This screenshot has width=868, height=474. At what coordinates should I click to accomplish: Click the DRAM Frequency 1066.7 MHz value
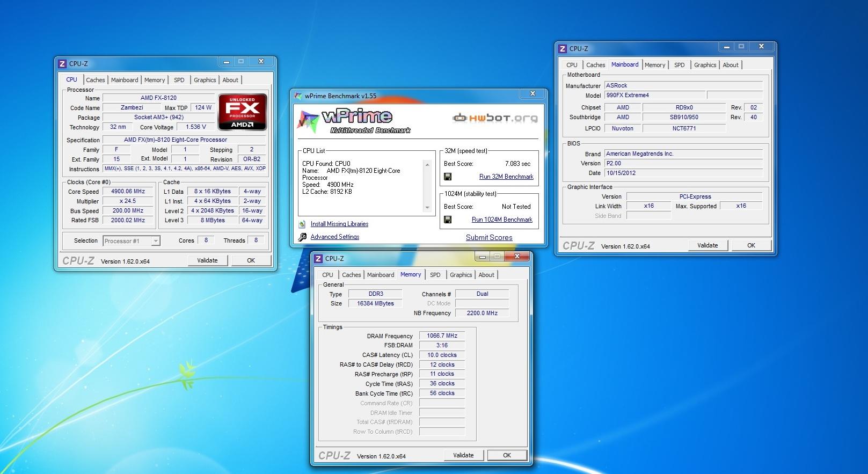pyautogui.click(x=442, y=336)
